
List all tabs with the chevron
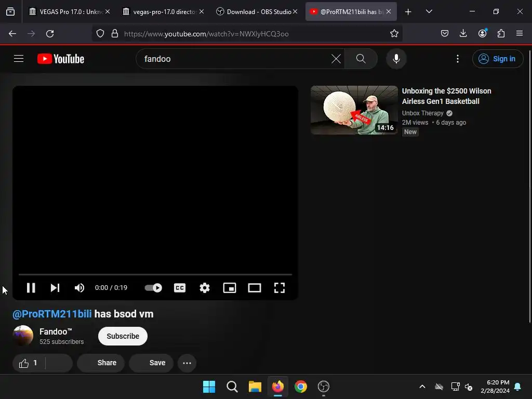click(x=429, y=11)
